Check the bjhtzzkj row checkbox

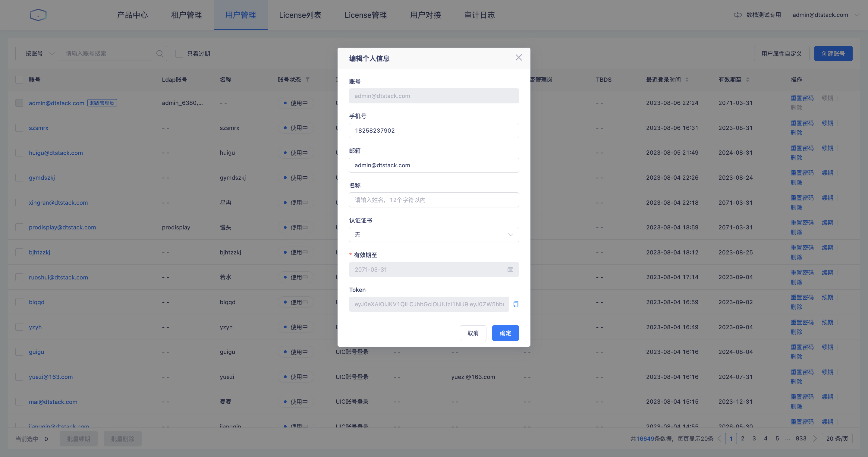19,252
